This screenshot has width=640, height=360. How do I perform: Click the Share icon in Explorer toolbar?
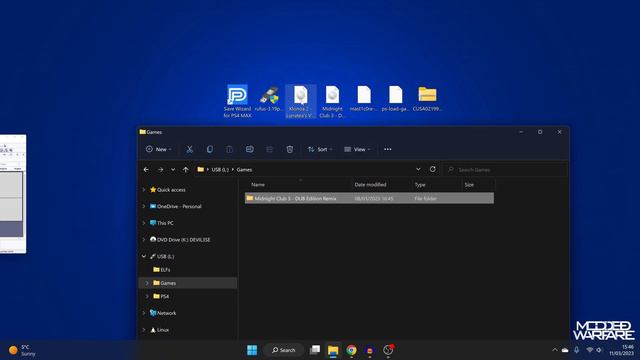[x=269, y=149]
